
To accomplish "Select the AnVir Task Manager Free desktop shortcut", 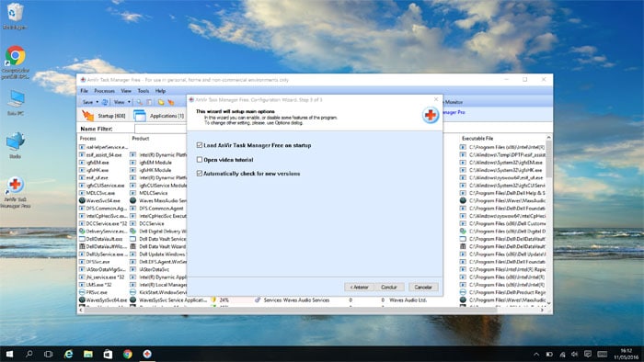I will pos(16,192).
